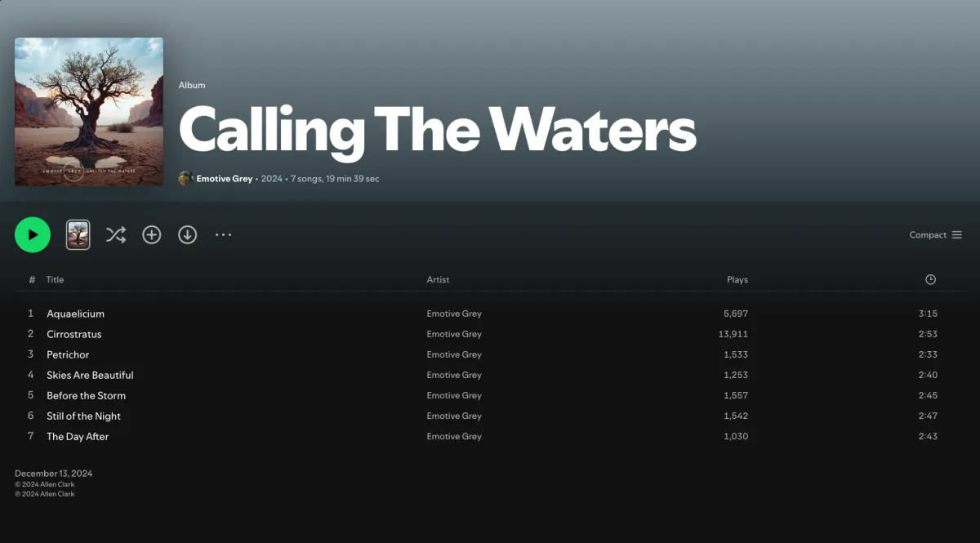Play the Calling The Waters album

[33, 235]
